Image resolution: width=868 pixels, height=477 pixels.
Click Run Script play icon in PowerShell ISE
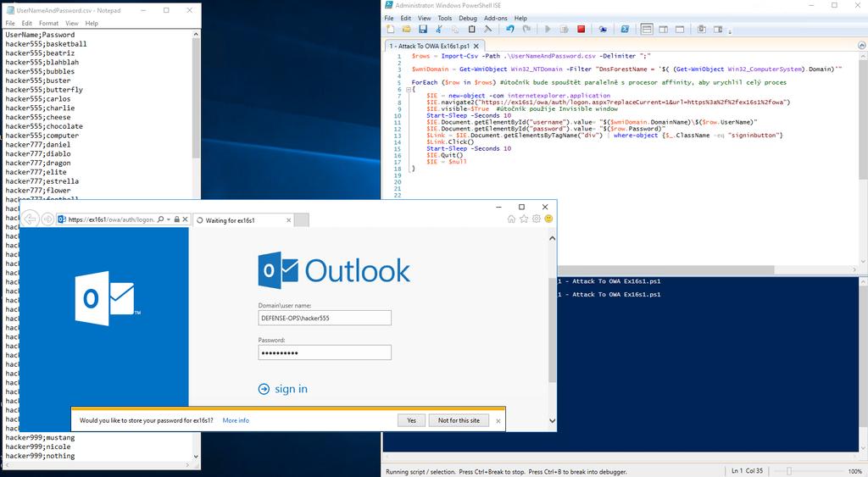(x=548, y=30)
